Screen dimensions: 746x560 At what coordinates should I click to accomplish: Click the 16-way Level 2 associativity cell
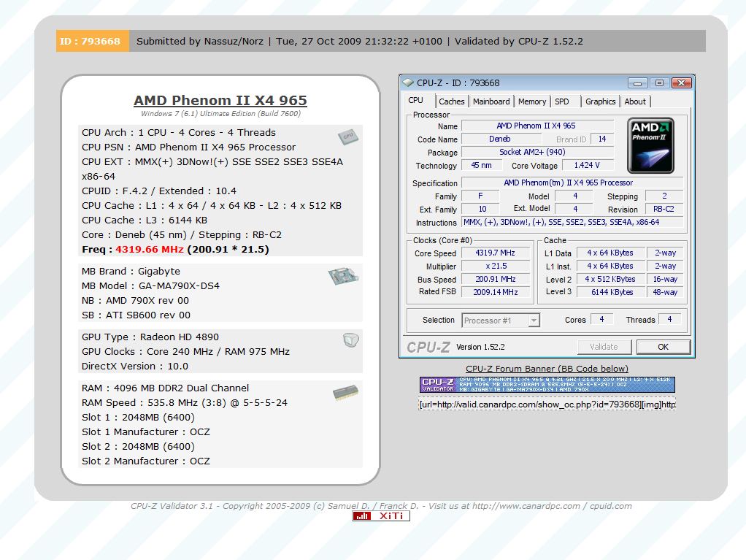click(665, 279)
